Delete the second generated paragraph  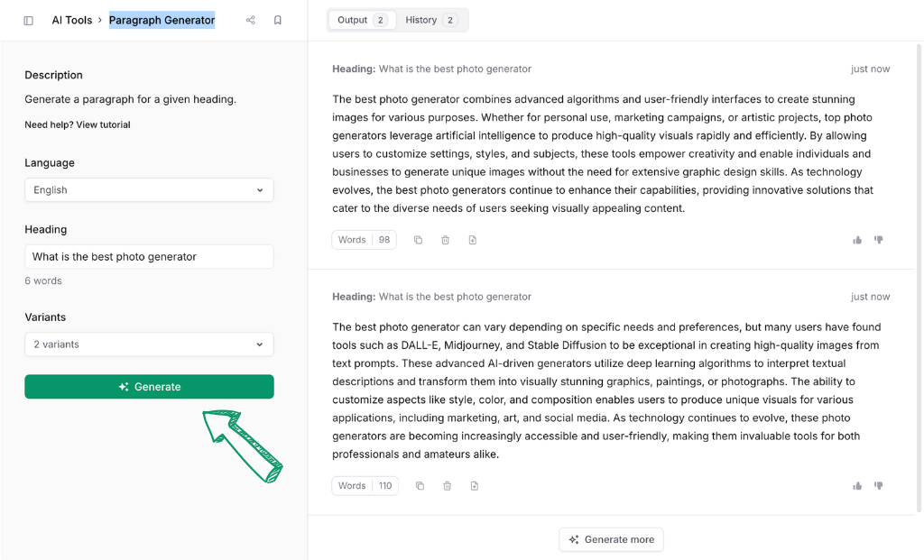(x=448, y=486)
